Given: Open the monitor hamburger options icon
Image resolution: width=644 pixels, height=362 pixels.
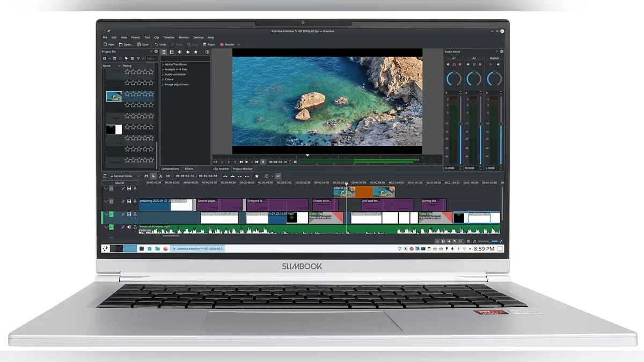Looking at the screenshot, I should point(295,162).
